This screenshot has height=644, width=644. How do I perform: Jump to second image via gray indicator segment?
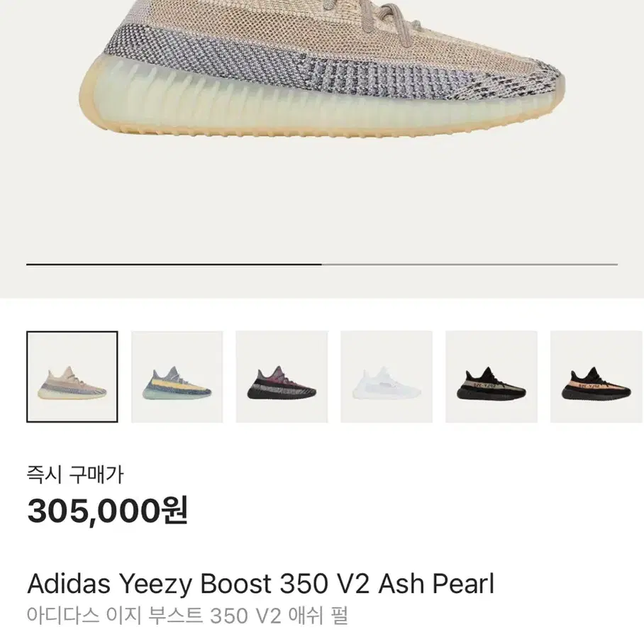pyautogui.click(x=470, y=265)
